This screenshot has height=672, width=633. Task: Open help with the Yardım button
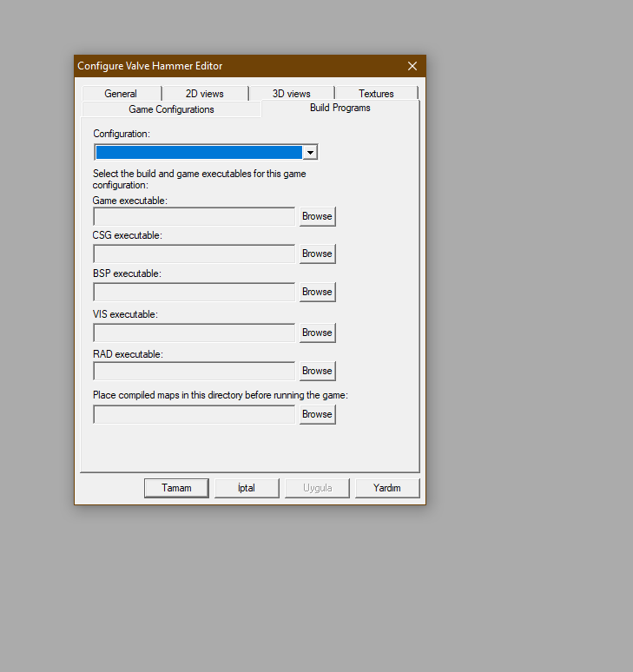(387, 488)
